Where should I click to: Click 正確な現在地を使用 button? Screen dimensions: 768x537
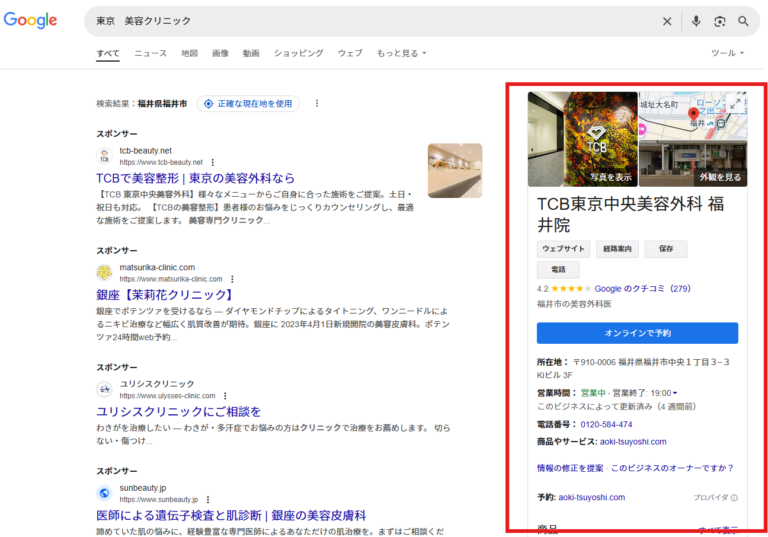coord(248,103)
